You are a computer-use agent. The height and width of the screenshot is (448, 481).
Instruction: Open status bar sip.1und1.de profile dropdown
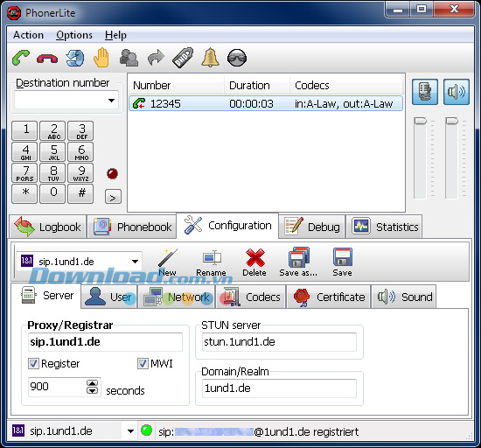tap(130, 431)
